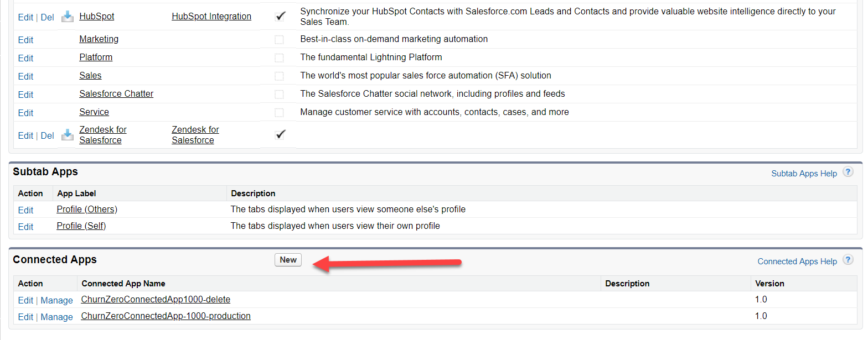Screen dimensions: 868x340
Task: Open the Marketing app link
Action: point(99,39)
